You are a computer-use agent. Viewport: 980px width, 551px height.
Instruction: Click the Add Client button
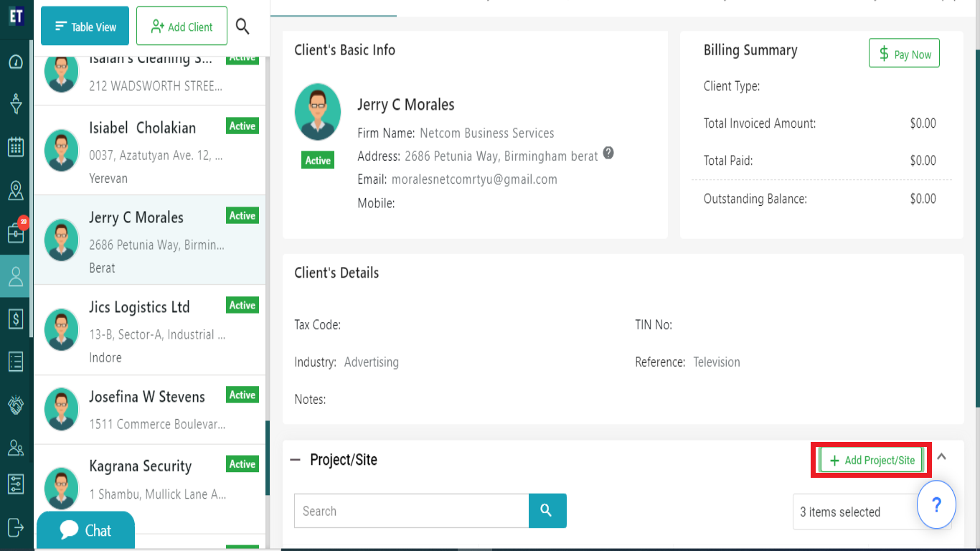[182, 27]
